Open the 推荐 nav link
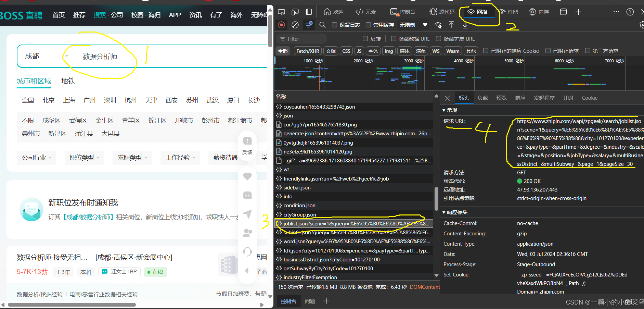The height and width of the screenshot is (309, 644). tap(79, 15)
